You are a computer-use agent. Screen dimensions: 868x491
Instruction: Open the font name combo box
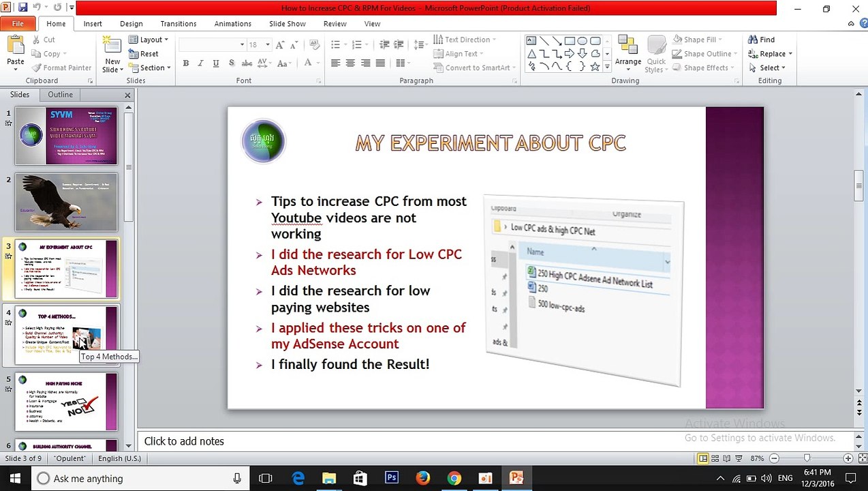coord(212,44)
